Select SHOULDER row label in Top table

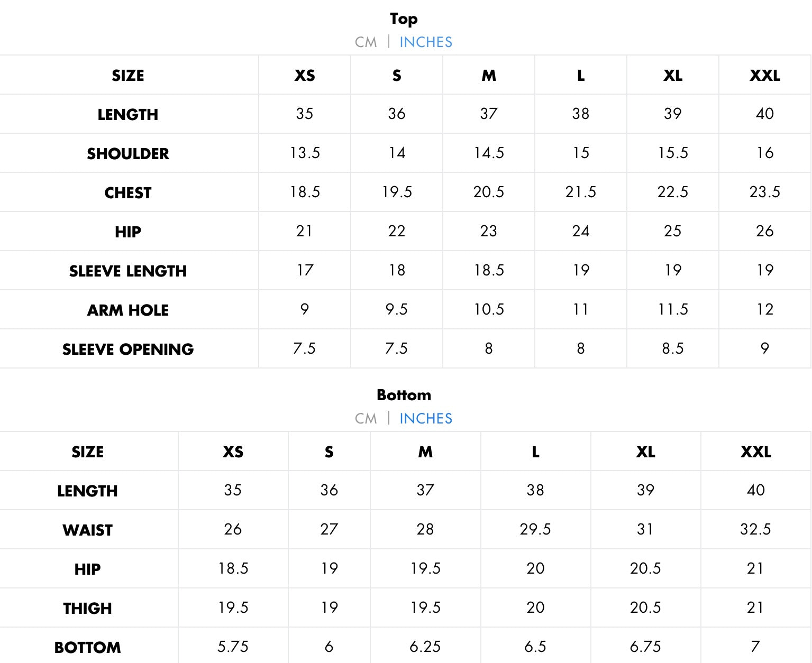[128, 154]
